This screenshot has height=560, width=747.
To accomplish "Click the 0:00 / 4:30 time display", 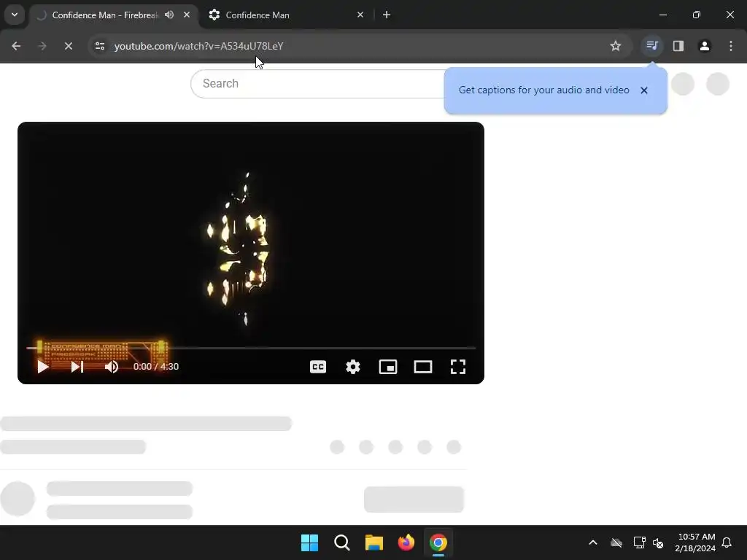I will pos(156,367).
